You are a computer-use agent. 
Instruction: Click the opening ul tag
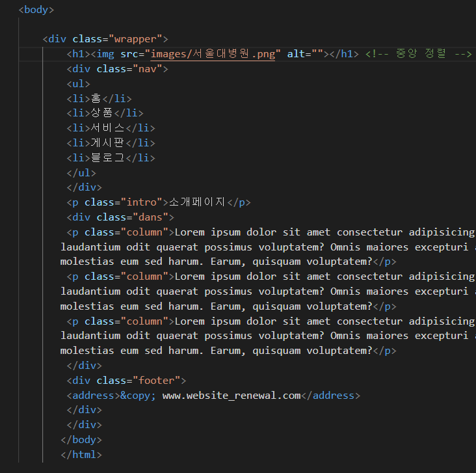(x=78, y=84)
